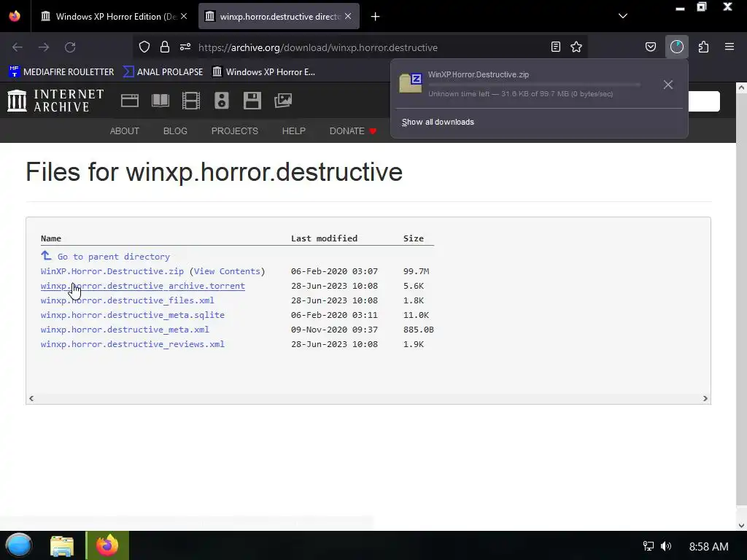Screen dimensions: 747x560
Task: Click the Internet Archive search box
Action: [x=704, y=101]
